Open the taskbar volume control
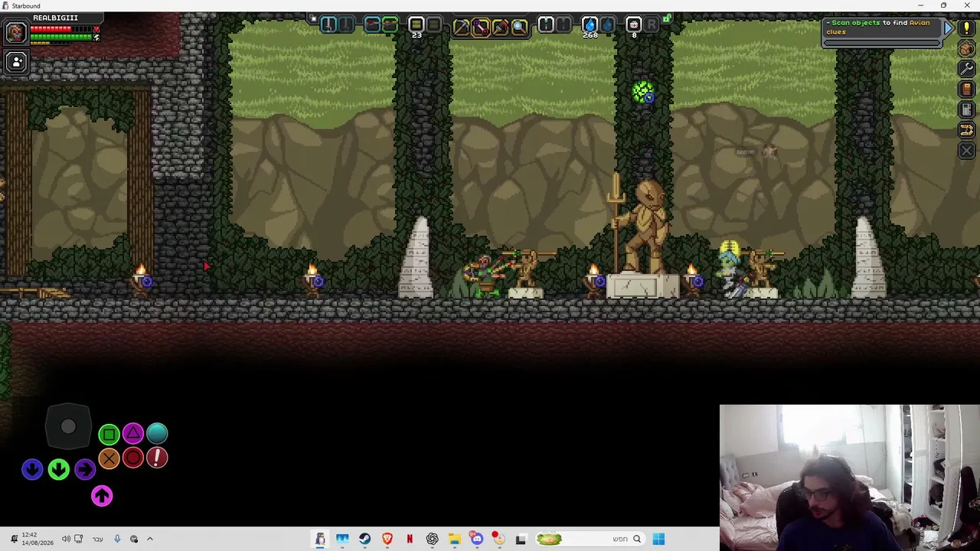The width and height of the screenshot is (980, 551). pyautogui.click(x=66, y=540)
